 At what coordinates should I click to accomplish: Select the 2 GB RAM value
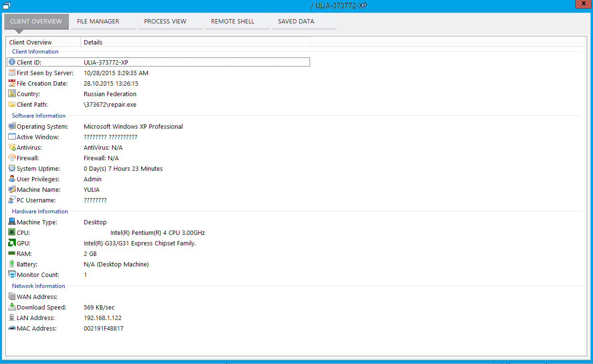pyautogui.click(x=90, y=254)
